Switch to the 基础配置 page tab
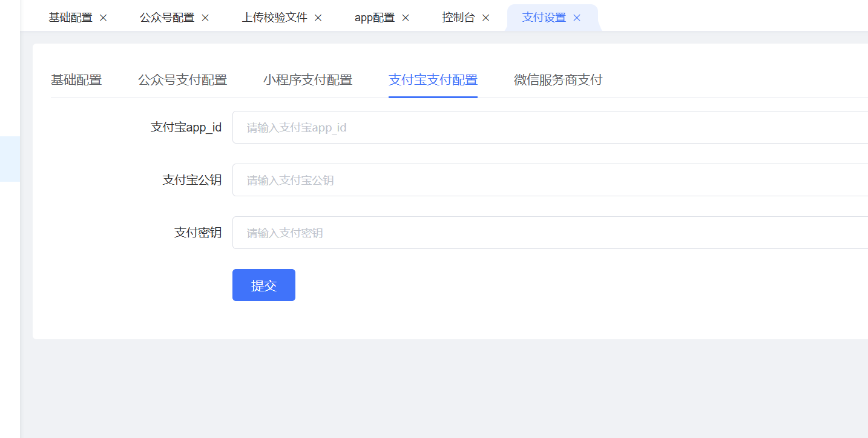868x438 pixels. (70, 18)
